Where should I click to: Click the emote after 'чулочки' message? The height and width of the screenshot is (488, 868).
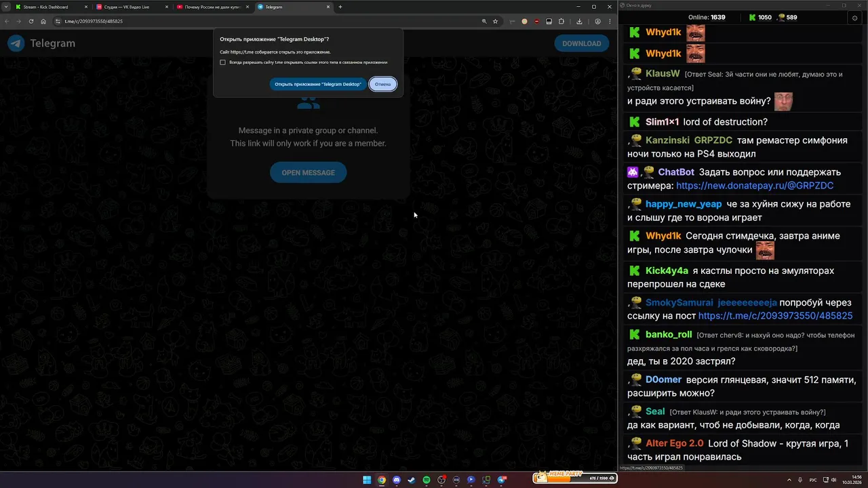(765, 250)
